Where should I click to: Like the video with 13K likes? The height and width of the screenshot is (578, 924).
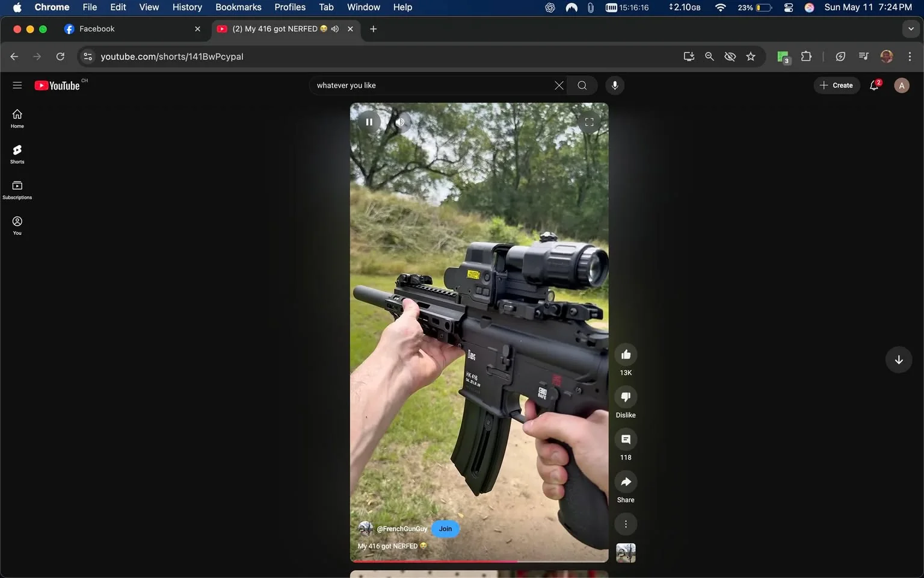coord(626,355)
